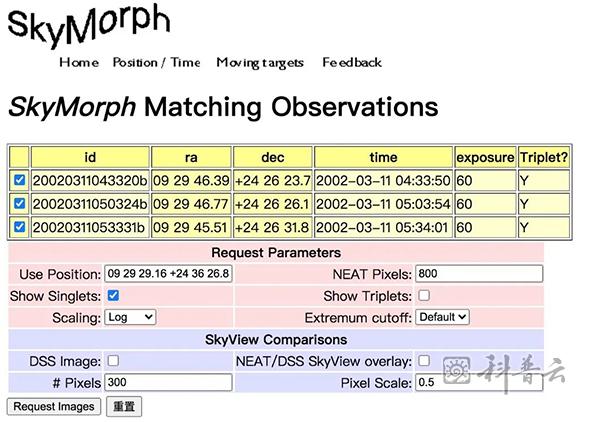Click the id cell 20020311050324b
600x422 pixels.
coord(90,204)
